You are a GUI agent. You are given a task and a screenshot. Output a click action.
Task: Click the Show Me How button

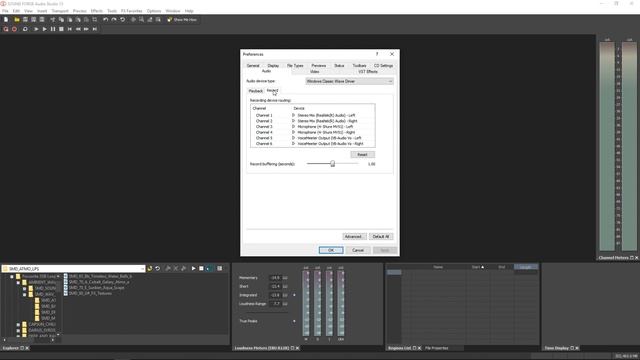(x=182, y=20)
